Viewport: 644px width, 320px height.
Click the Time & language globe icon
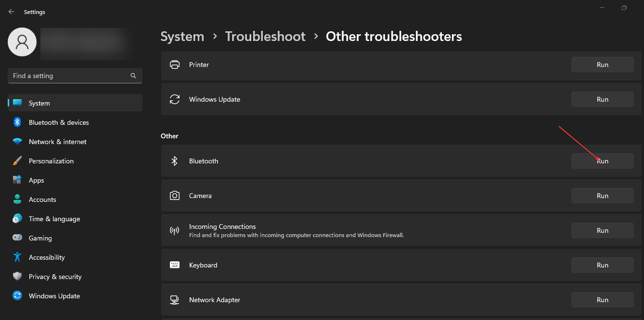coord(17,219)
